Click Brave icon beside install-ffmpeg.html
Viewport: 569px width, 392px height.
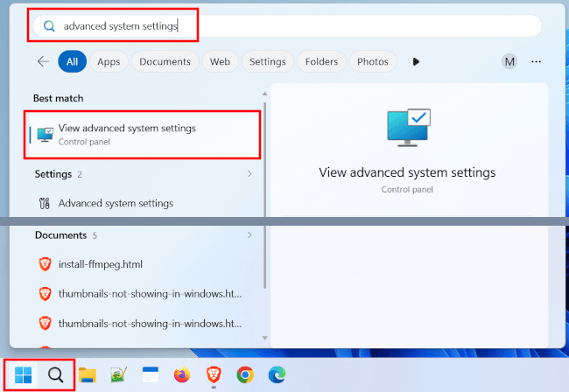coord(45,264)
